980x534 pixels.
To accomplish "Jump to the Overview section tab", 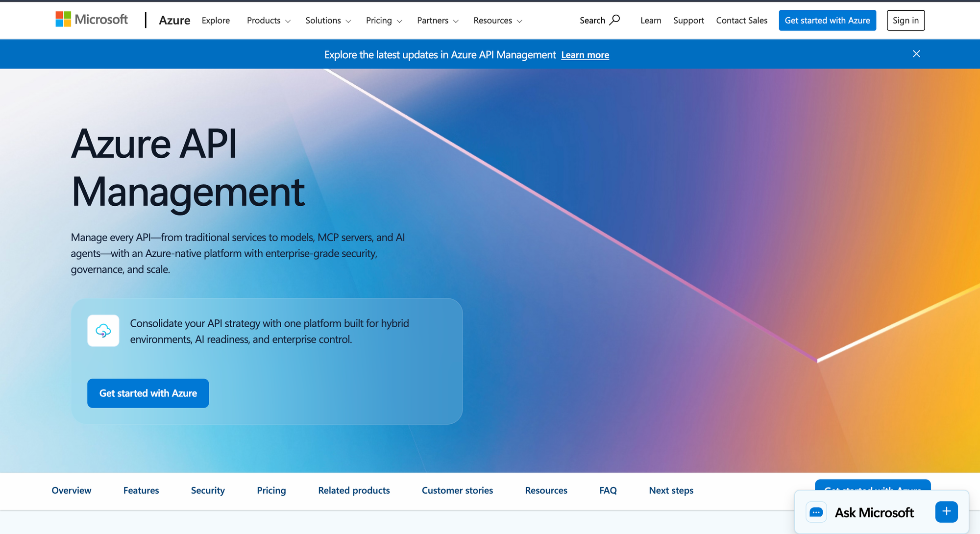I will click(72, 490).
